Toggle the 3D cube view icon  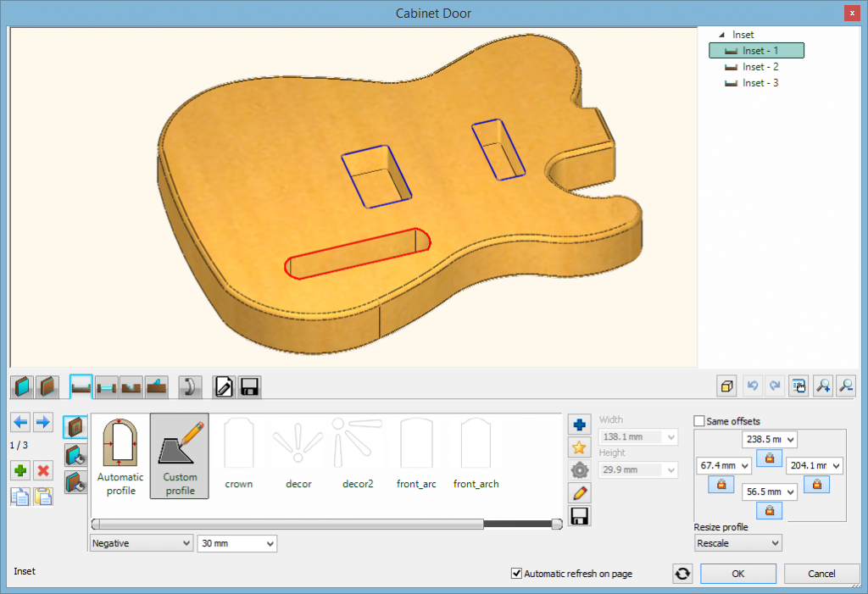click(x=726, y=386)
